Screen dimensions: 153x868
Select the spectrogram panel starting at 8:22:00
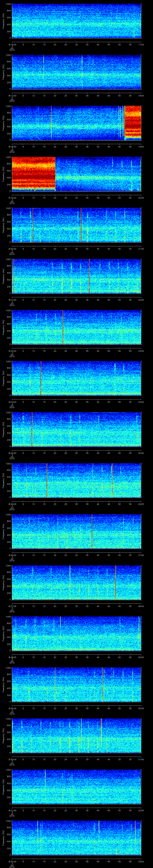tap(76, 327)
